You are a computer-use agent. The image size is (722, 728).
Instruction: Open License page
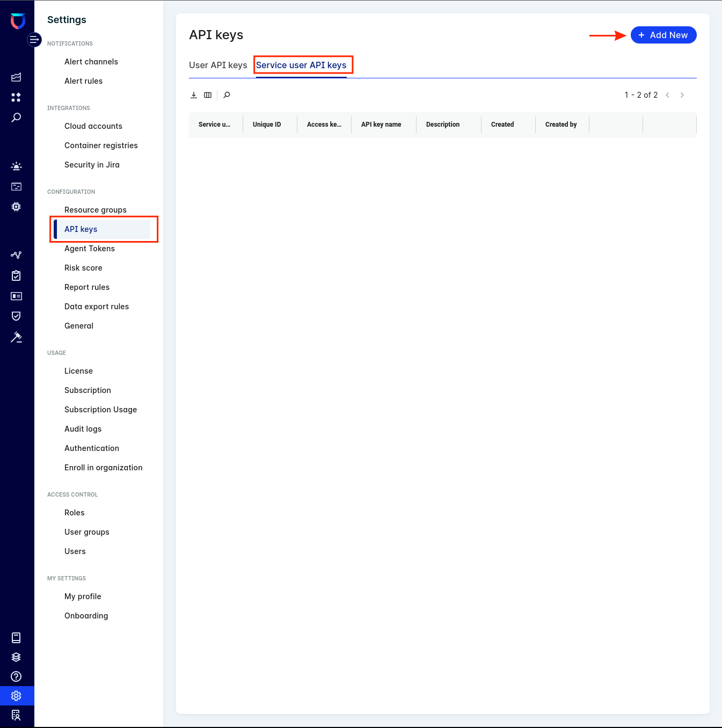(78, 371)
